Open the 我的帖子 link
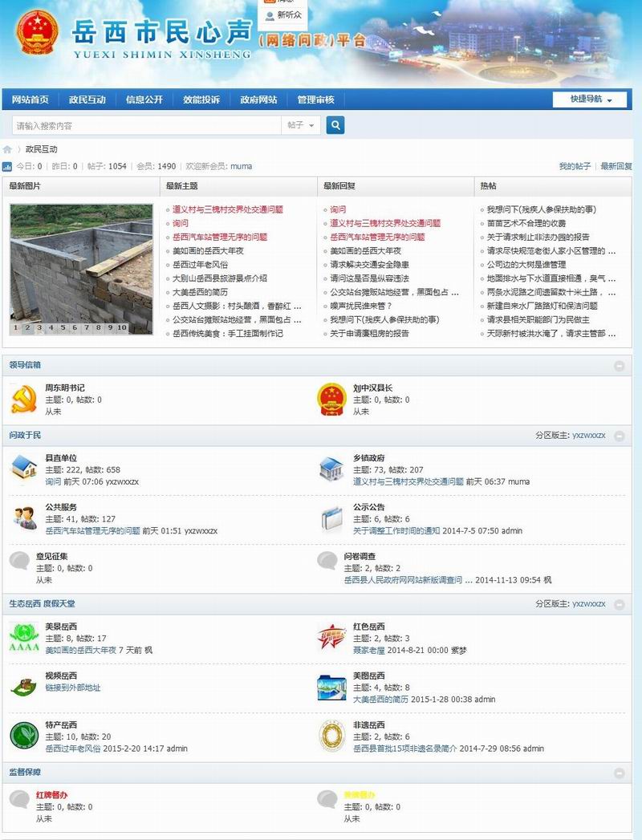The width and height of the screenshot is (642, 840). [x=575, y=166]
